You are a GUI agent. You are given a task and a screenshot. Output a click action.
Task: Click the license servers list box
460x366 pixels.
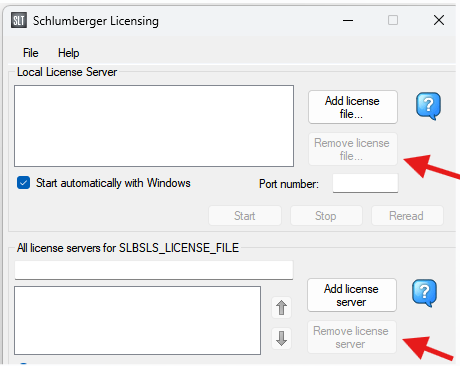[x=137, y=320]
